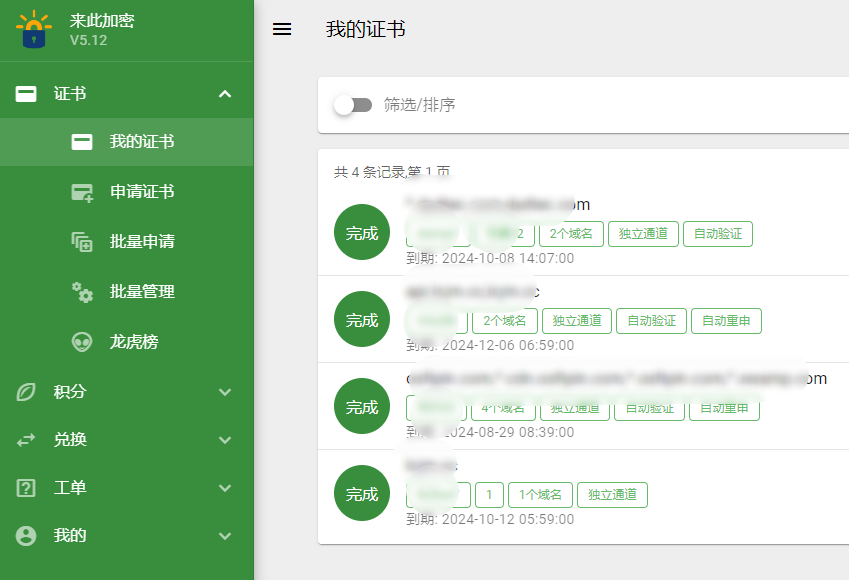Click 完成 status badge expiring 2024-10-12
This screenshot has height=580, width=849.
tap(362, 493)
